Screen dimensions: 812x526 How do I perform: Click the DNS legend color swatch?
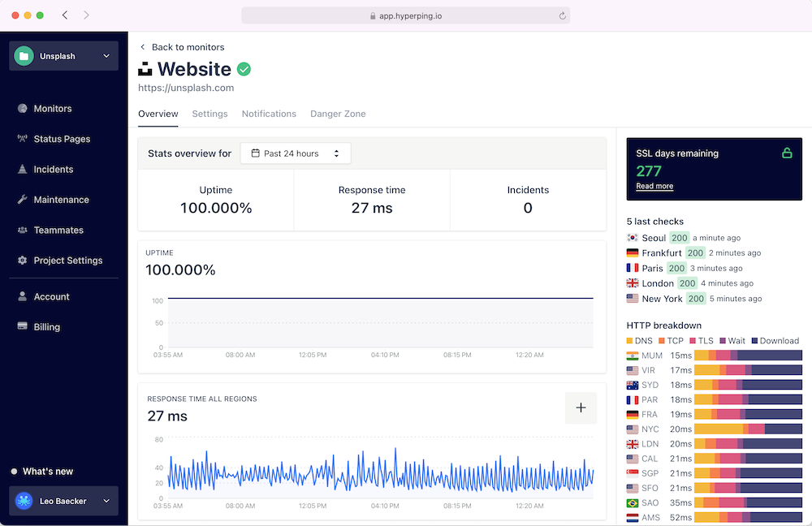[x=631, y=341]
